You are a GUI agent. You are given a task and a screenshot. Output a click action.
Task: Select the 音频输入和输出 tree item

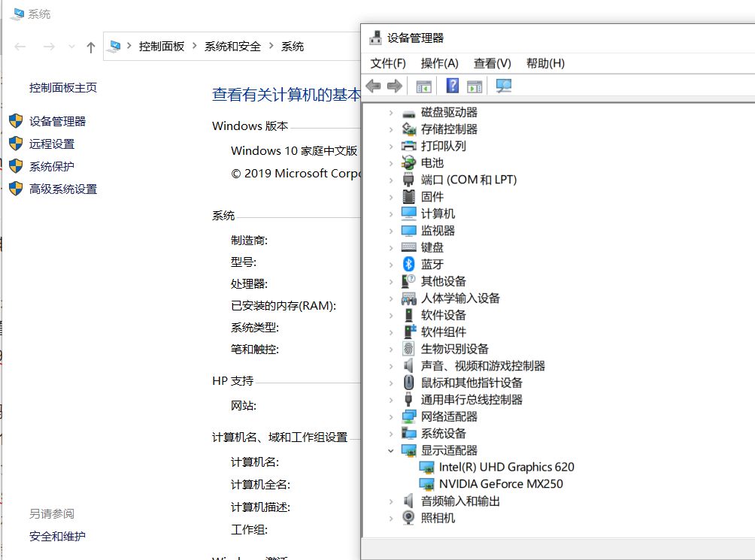click(x=460, y=501)
